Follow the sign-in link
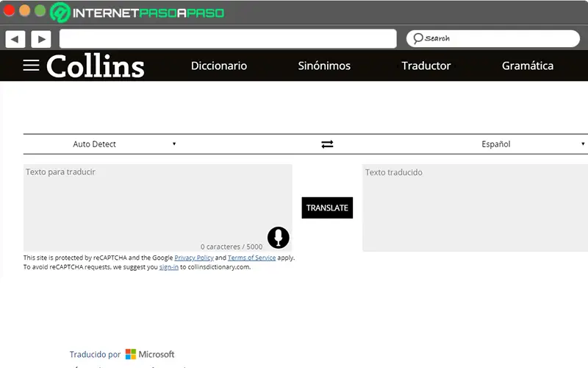The height and width of the screenshot is (368, 588). pyautogui.click(x=169, y=267)
